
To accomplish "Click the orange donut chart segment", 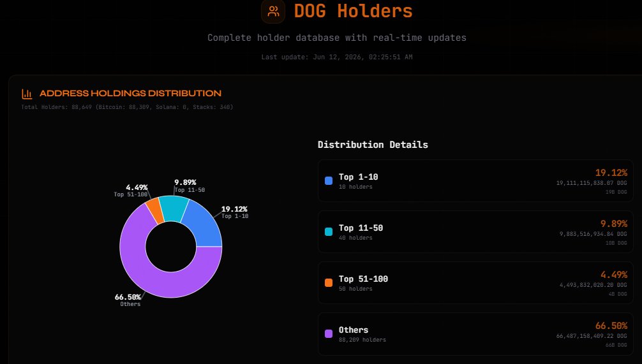I will (x=156, y=210).
